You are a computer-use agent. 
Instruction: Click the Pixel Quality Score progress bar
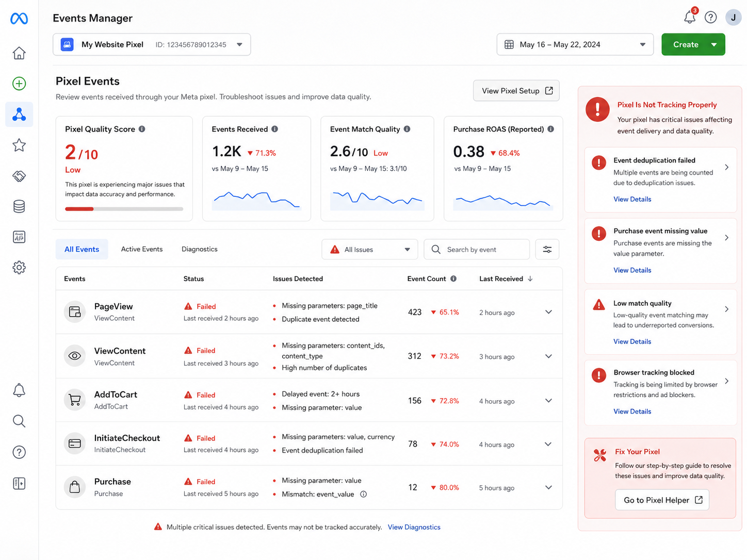coord(124,209)
